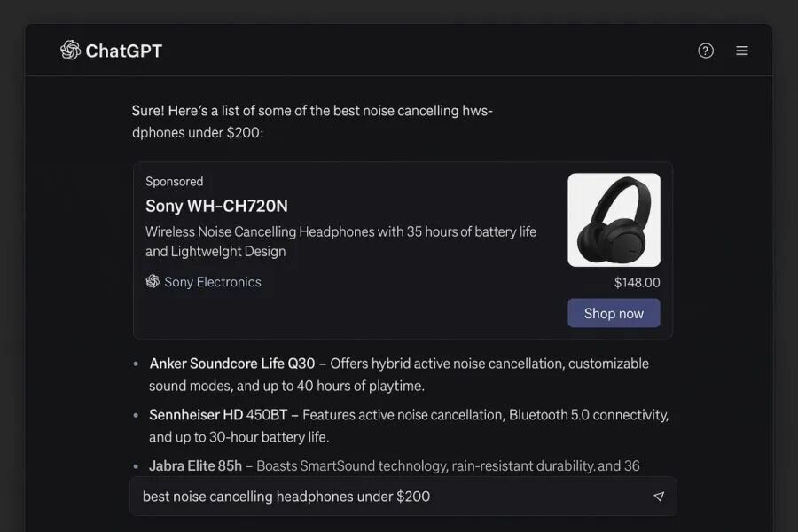
Task: Open the hamburger menu
Action: point(742,51)
